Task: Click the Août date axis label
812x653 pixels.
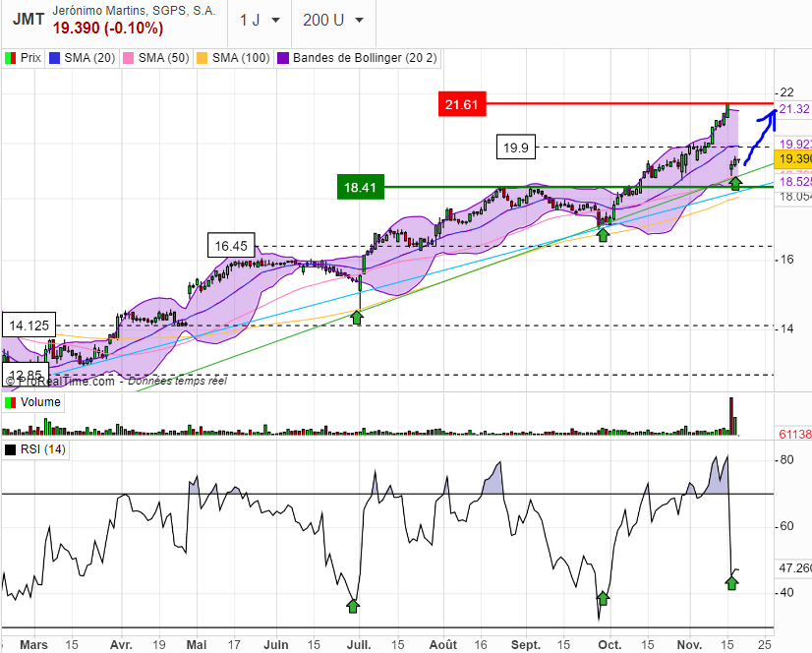Action: pos(442,645)
